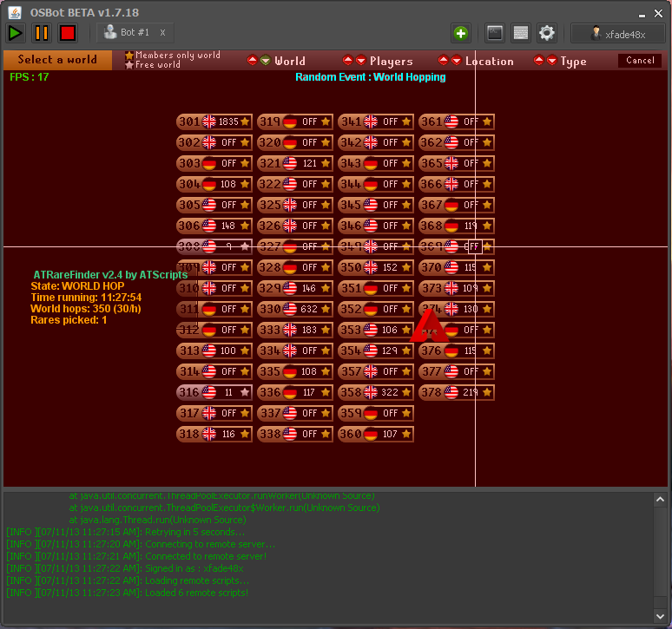Sort Location ascending with the up arrow

click(443, 61)
